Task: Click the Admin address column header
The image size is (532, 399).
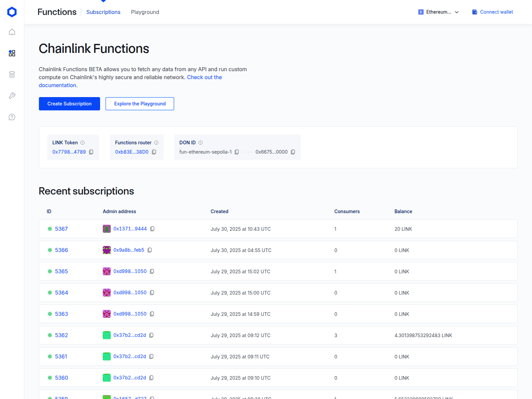Action: [119, 211]
